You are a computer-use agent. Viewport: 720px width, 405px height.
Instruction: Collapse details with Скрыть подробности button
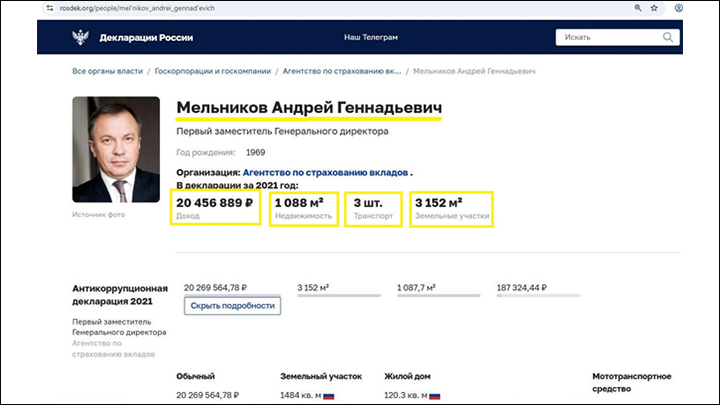click(232, 306)
